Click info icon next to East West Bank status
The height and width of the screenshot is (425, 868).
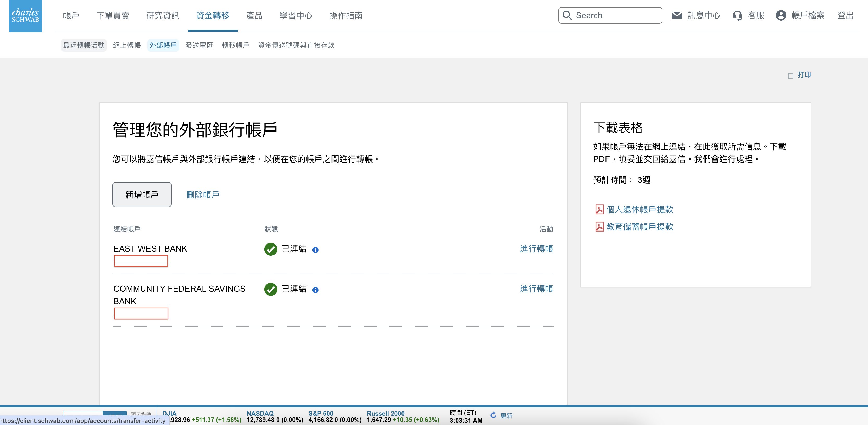point(315,250)
